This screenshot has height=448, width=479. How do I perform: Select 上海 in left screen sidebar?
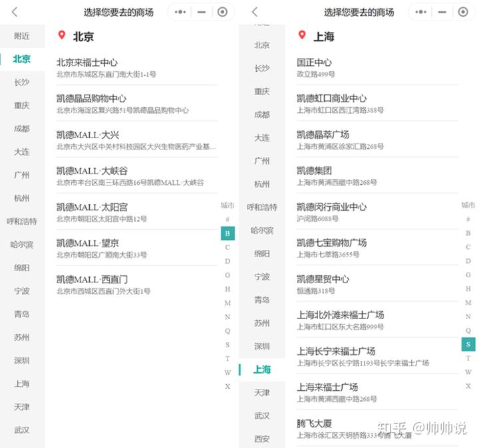tap(22, 384)
